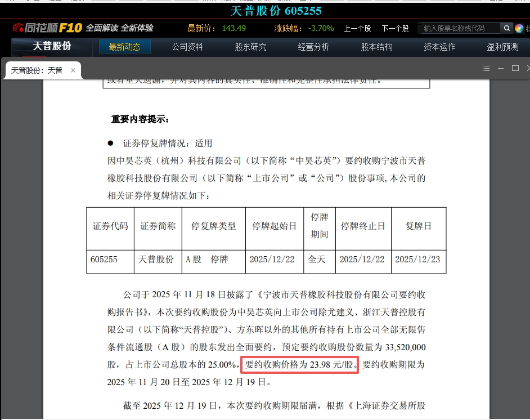Click table header 停牌起始日
This screenshot has width=530, height=420.
tap(275, 226)
